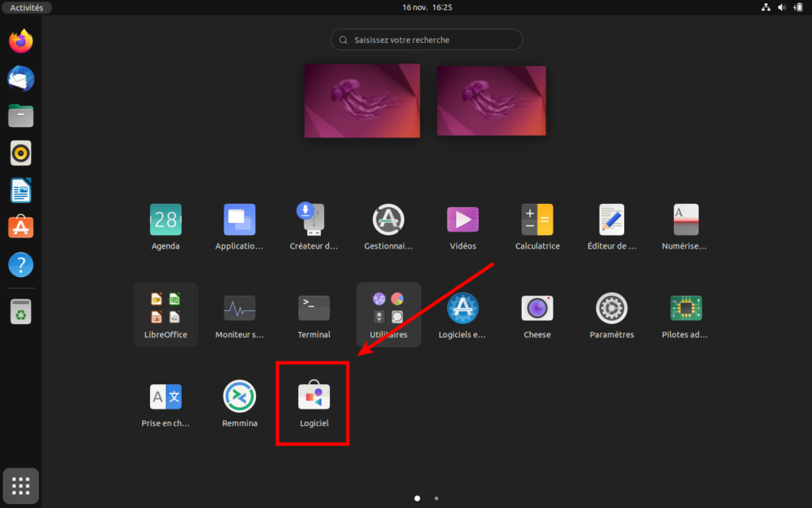Open the system status menu in top bar
This screenshot has width=812, height=508.
tap(783, 7)
